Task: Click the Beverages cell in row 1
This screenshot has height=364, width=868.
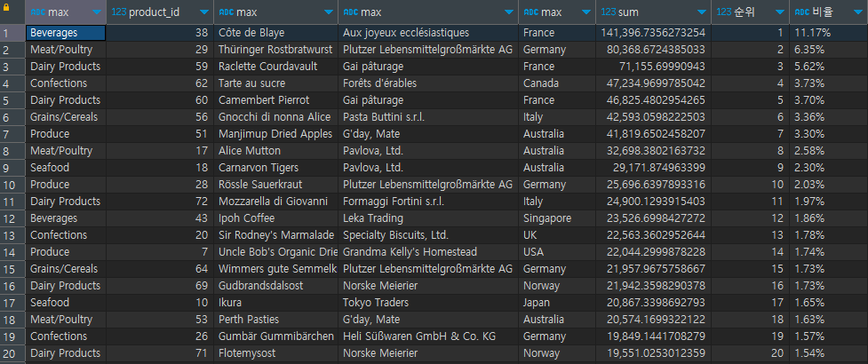Action: tap(66, 33)
